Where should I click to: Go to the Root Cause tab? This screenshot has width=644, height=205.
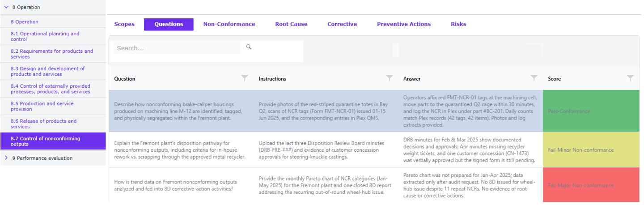(291, 24)
